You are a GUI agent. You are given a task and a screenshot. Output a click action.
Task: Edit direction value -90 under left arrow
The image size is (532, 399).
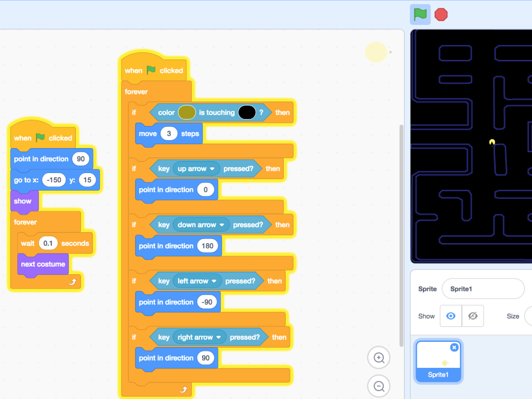coord(207,302)
